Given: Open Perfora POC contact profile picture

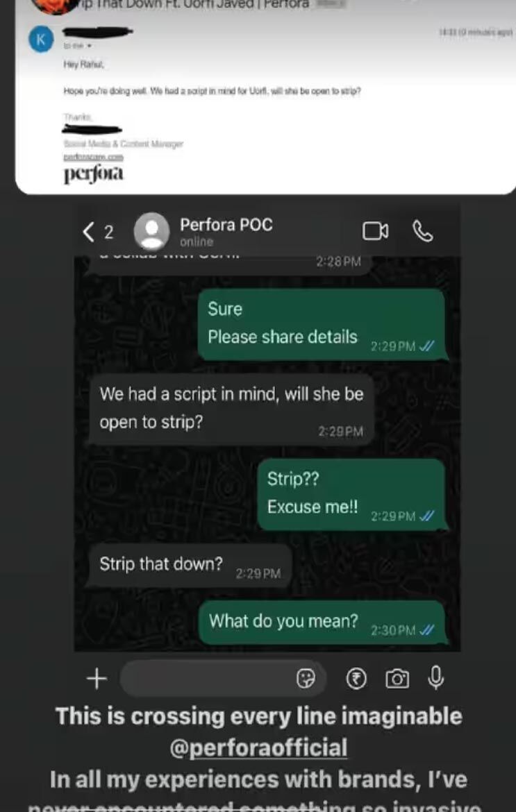Looking at the screenshot, I should point(152,231).
